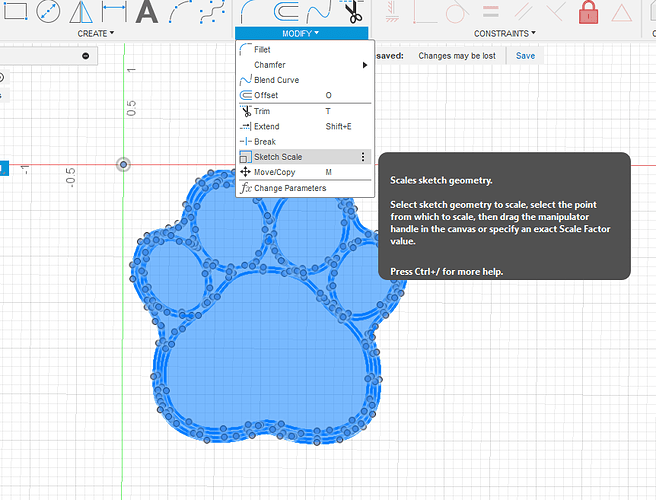Screen dimensions: 656x500
Task: Choose Extend from Modify menu
Action: [x=305, y=126]
